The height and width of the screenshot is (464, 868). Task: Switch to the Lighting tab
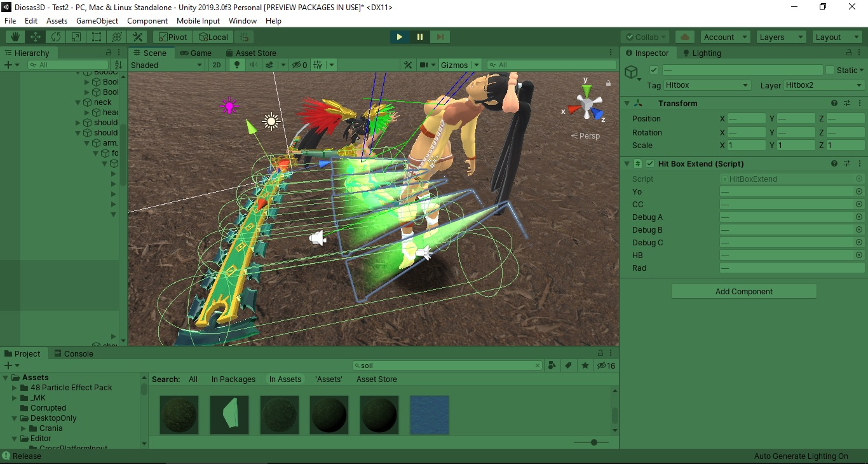pos(701,53)
